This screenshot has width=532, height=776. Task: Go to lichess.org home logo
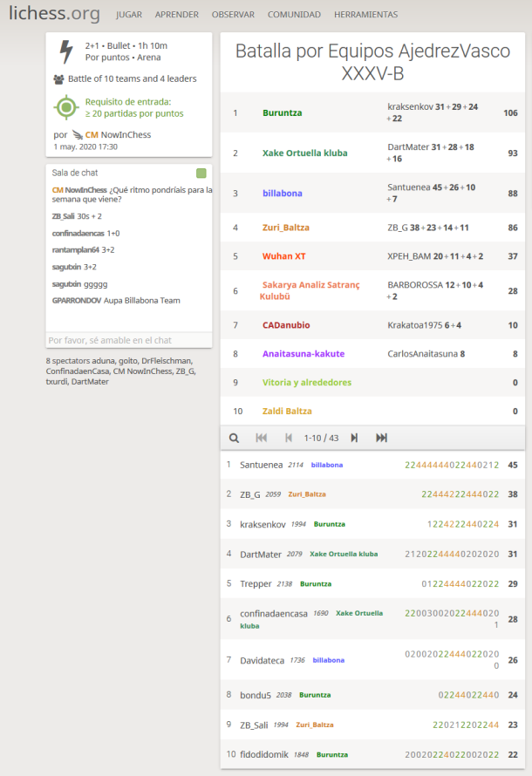click(x=54, y=14)
